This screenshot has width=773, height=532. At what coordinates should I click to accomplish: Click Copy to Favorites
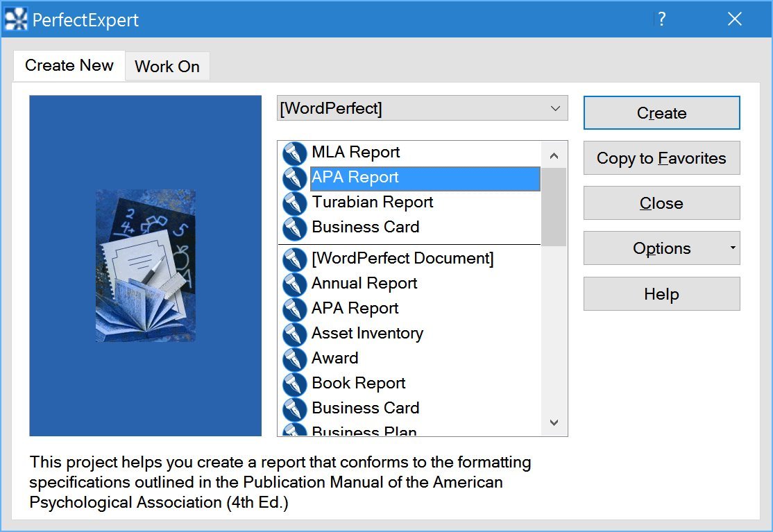(661, 158)
